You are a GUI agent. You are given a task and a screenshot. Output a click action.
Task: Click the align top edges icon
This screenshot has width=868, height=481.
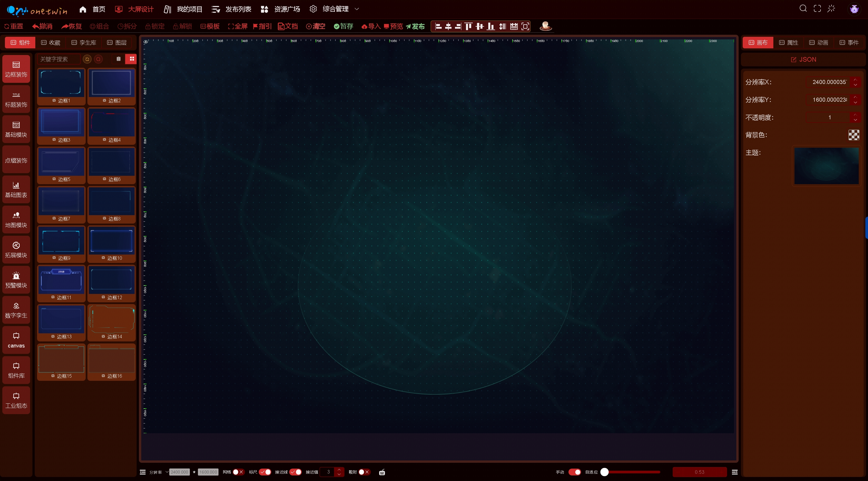[468, 26]
